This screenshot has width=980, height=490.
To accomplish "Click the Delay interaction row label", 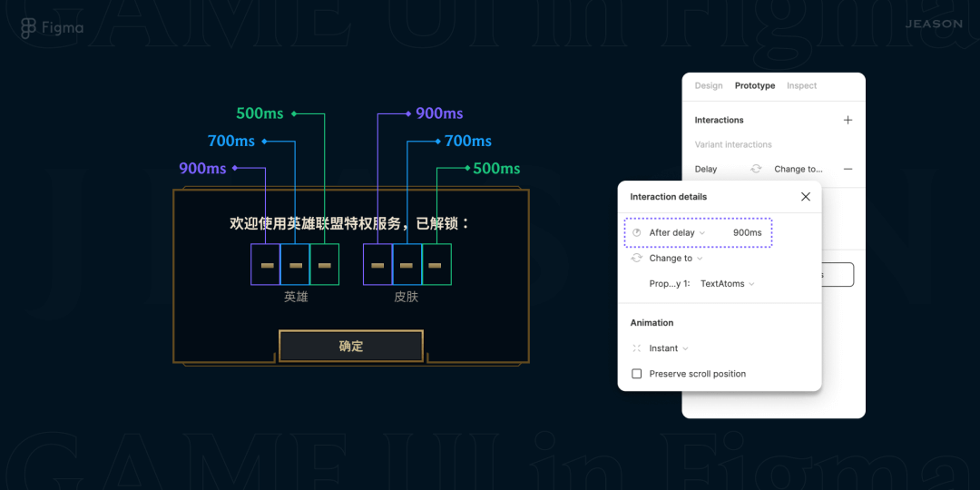I will pos(706,169).
